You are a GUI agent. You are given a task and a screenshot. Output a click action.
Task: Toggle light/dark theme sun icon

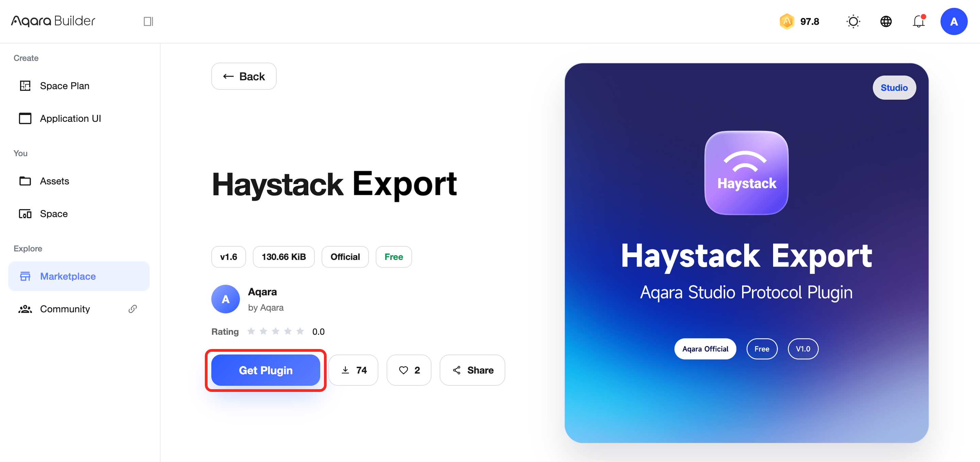click(853, 21)
